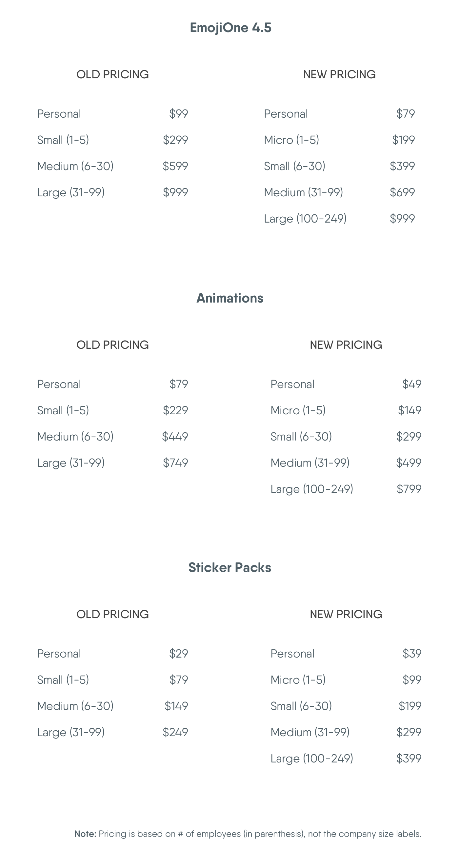Screen dimensions: 459x868
Task: Click the $599 Medium price in EmojiOne old pricing
Action: 175,166
